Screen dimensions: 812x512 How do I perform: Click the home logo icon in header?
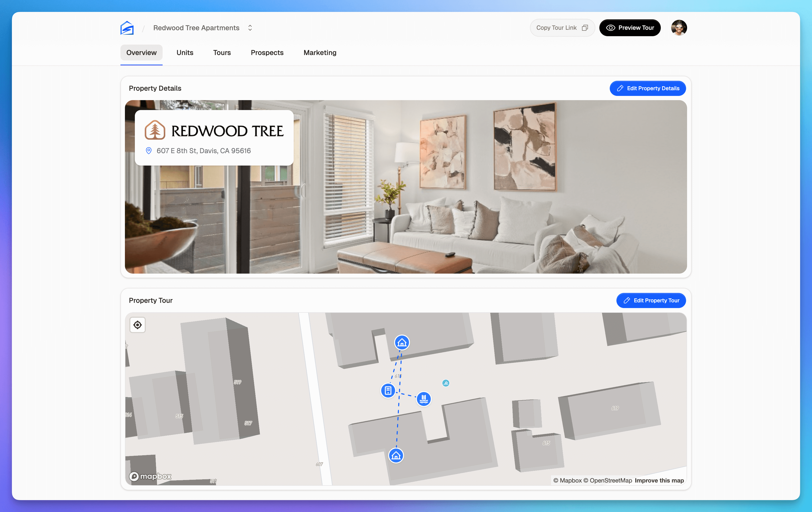click(127, 28)
